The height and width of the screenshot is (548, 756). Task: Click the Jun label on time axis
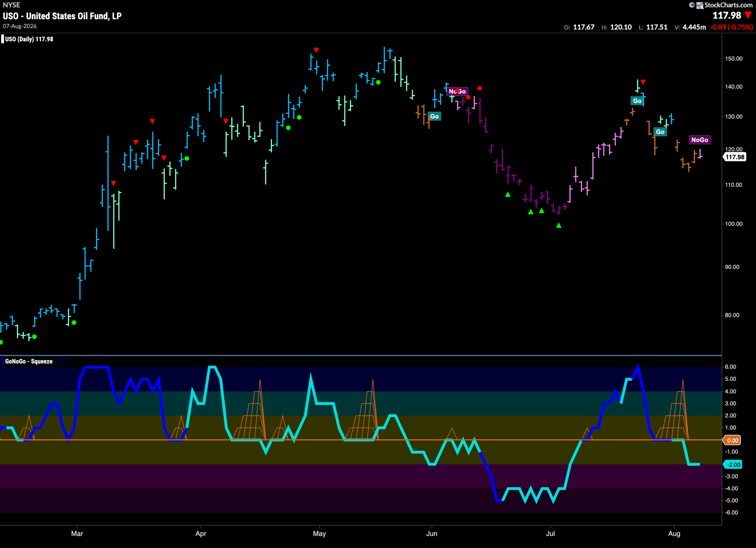432,533
